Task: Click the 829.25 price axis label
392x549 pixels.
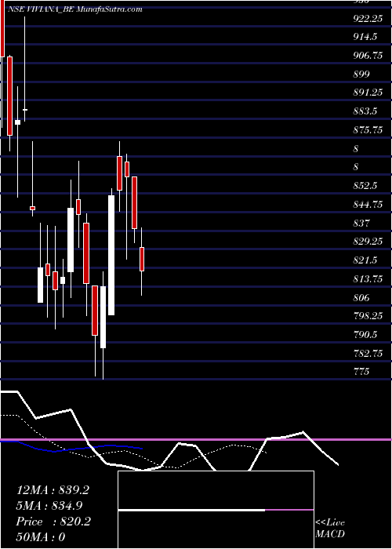Action: (368, 242)
